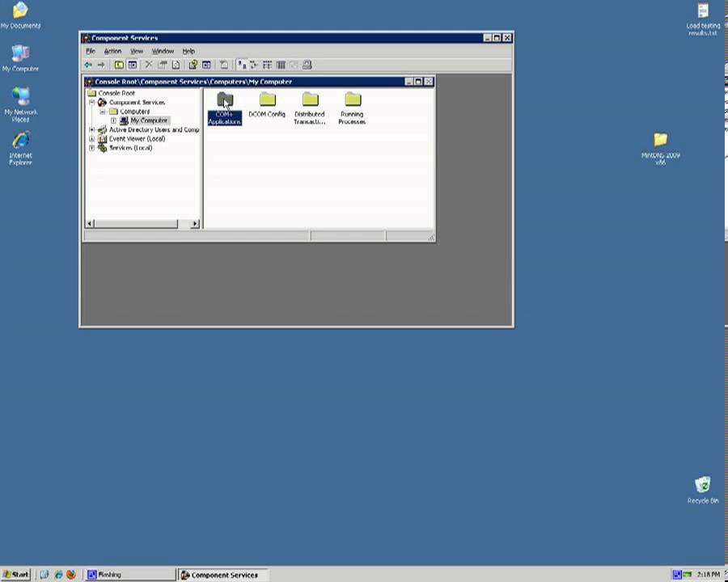
Task: Click the Configure My Computer toolbar icon
Action: [307, 65]
